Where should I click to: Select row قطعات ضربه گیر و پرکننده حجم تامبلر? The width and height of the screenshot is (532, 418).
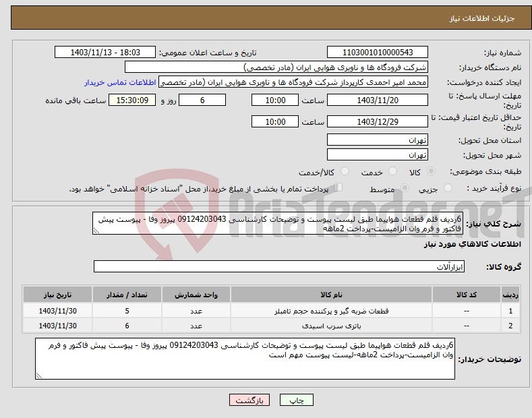[271, 310]
